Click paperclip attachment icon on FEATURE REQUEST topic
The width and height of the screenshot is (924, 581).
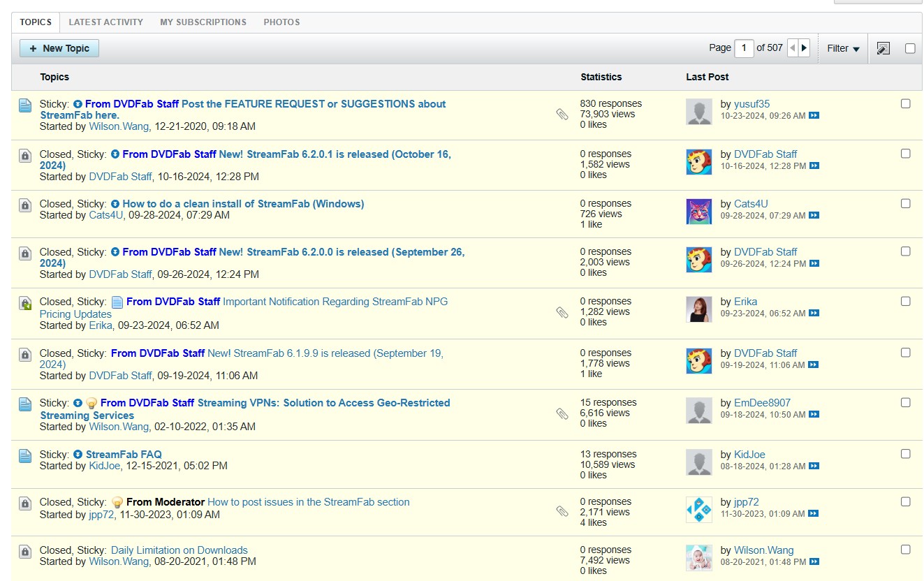(562, 115)
